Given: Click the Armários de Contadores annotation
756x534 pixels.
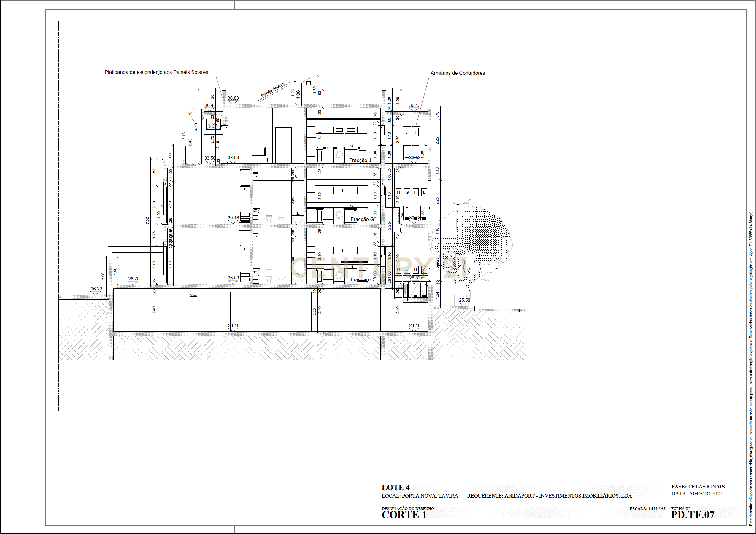Looking at the screenshot, I should (x=457, y=73).
